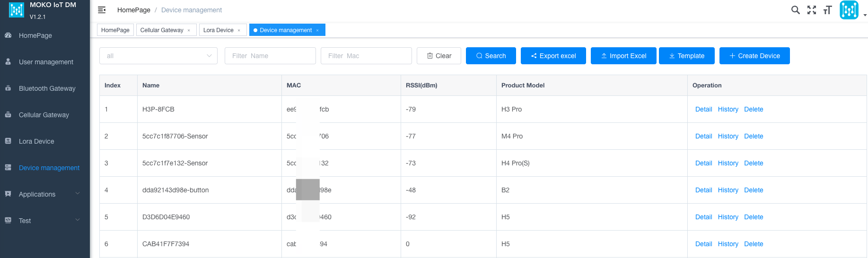Open Detail for H3P-8FCB device
Image resolution: width=868 pixels, height=258 pixels.
(x=703, y=109)
